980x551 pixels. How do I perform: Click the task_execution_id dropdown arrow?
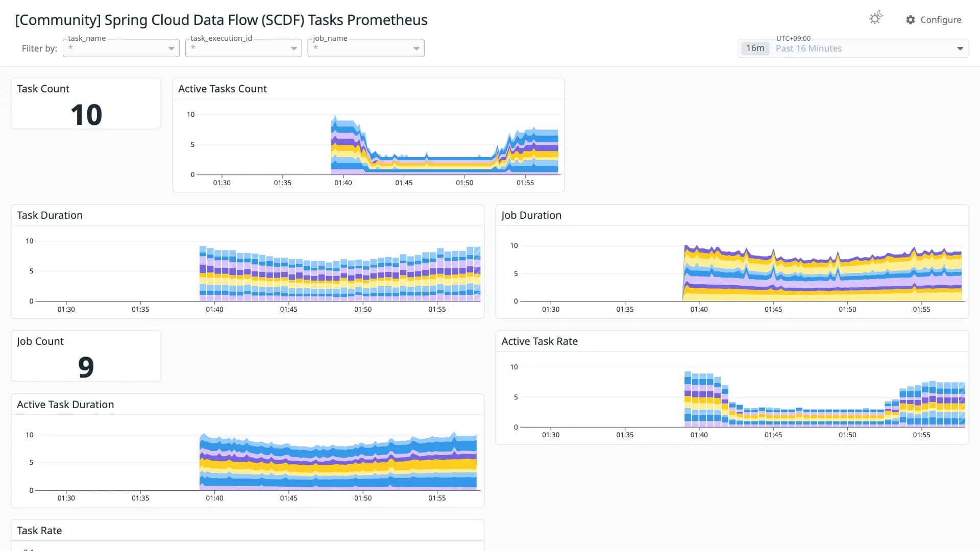coord(294,48)
